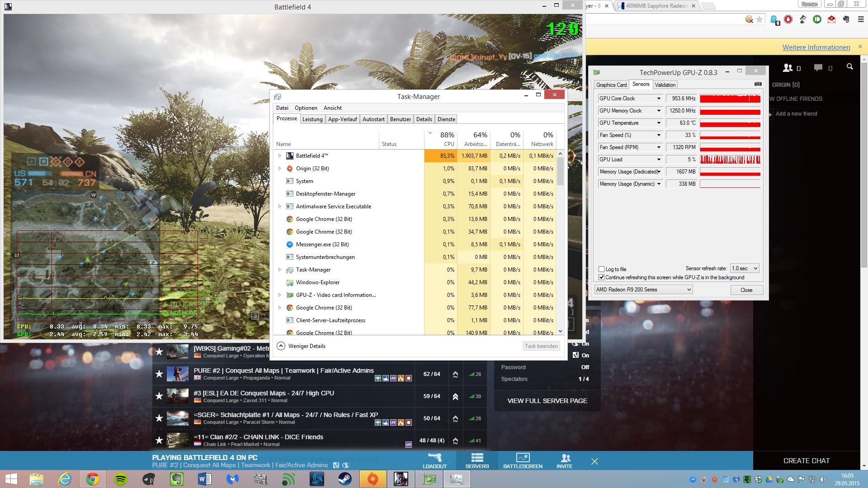
Task: Enable the Log to file checkbox
Action: coord(601,269)
